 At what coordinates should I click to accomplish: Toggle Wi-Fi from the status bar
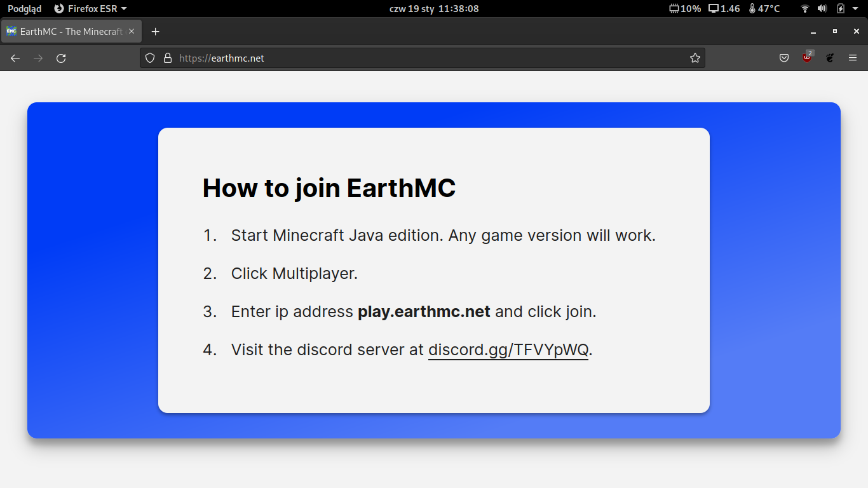804,8
